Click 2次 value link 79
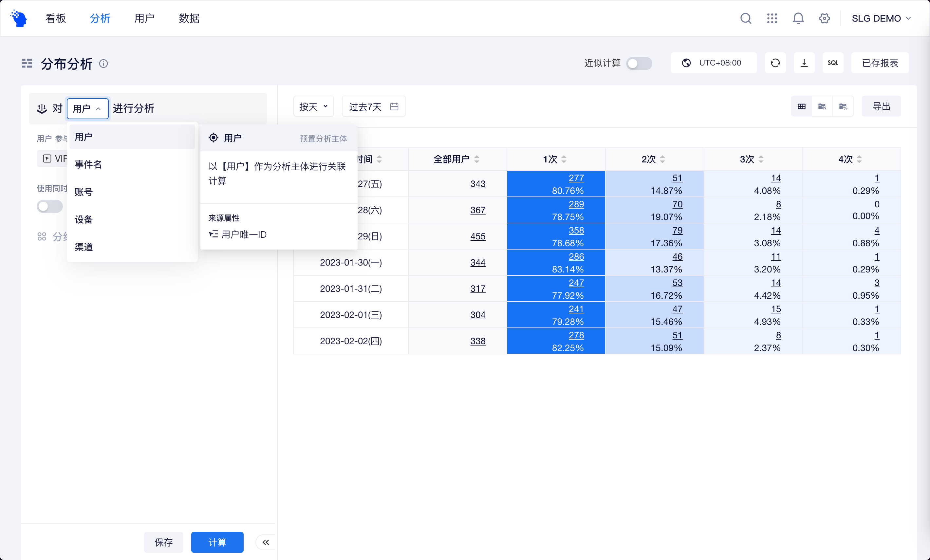This screenshot has height=560, width=930. pos(677,230)
